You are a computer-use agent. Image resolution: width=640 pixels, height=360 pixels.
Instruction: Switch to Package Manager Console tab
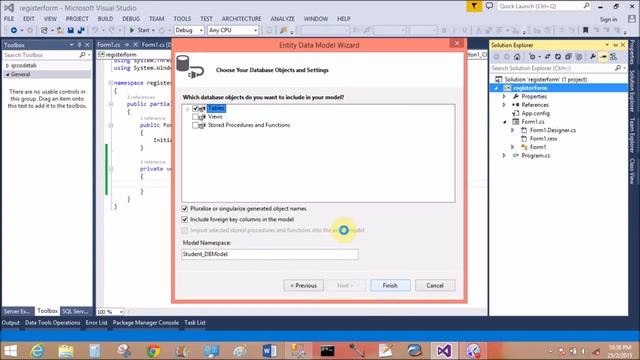click(x=146, y=322)
